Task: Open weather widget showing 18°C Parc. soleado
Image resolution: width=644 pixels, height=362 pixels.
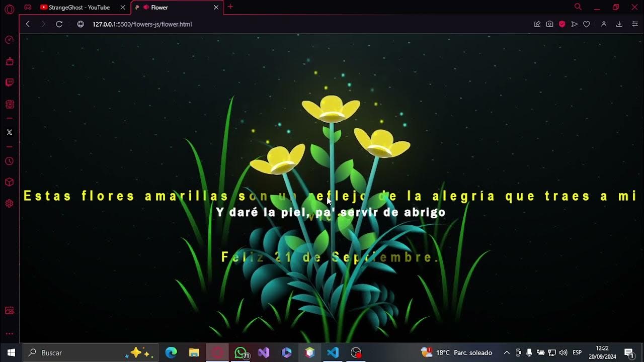Action: (456, 352)
